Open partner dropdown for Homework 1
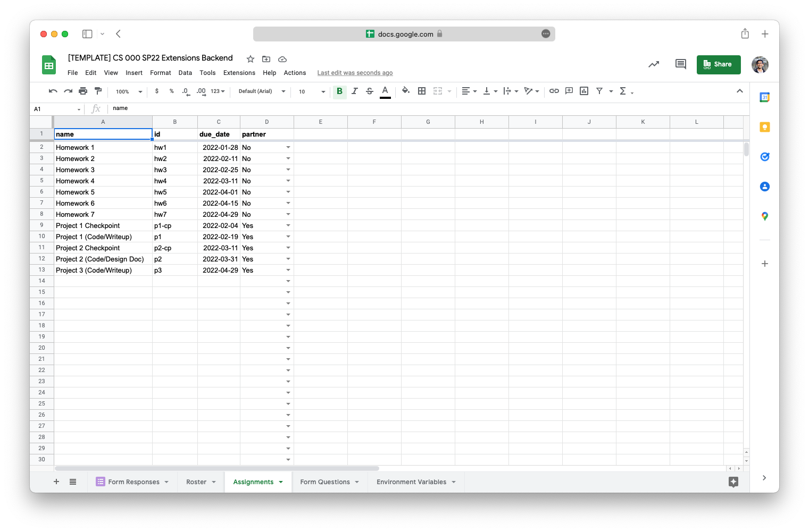The image size is (809, 532). 288,147
